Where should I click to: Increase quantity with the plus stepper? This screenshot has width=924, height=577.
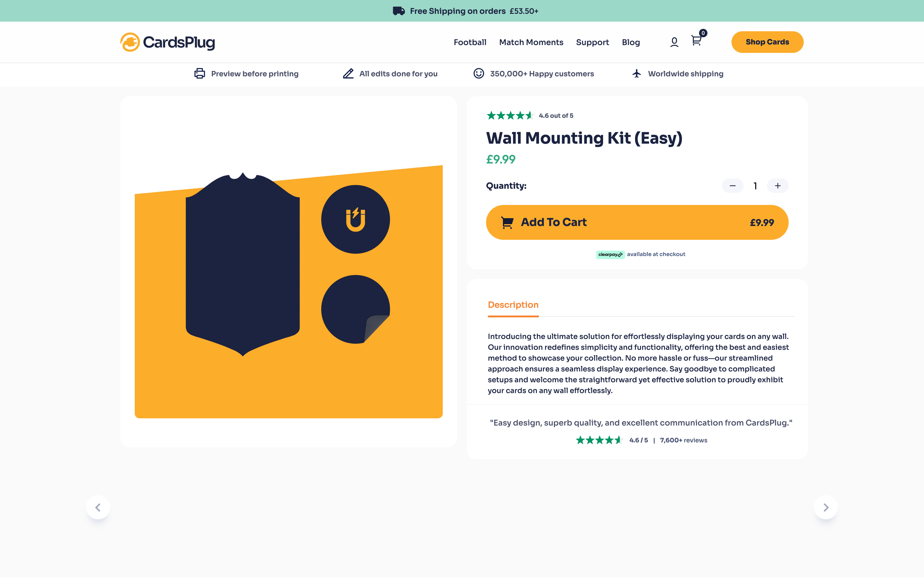tap(778, 186)
